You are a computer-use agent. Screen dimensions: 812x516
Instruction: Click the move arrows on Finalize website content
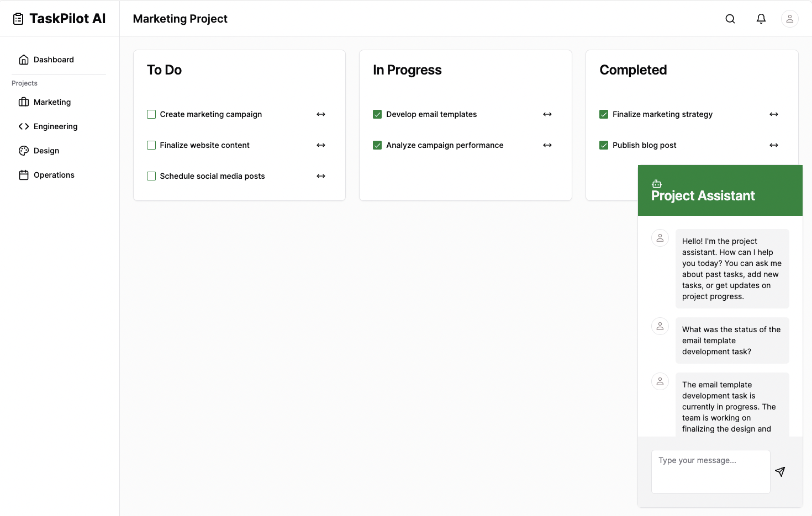pyautogui.click(x=321, y=145)
